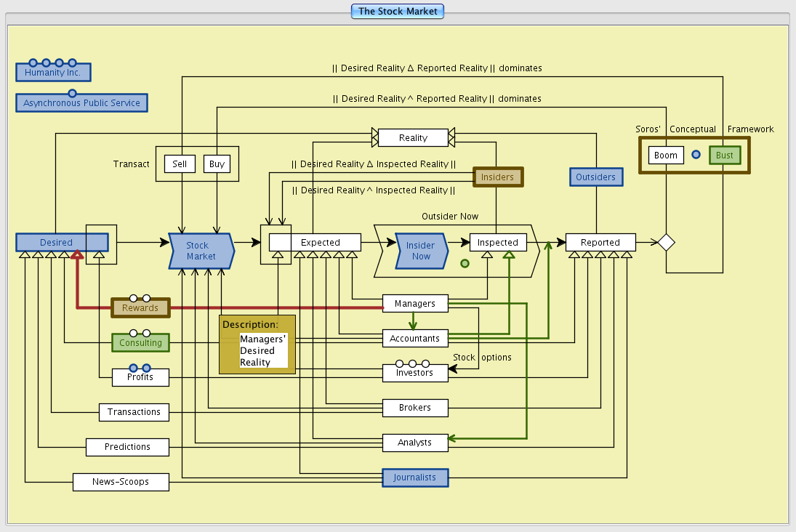The width and height of the screenshot is (796, 532).
Task: Select the green Bust state box
Action: click(x=724, y=156)
